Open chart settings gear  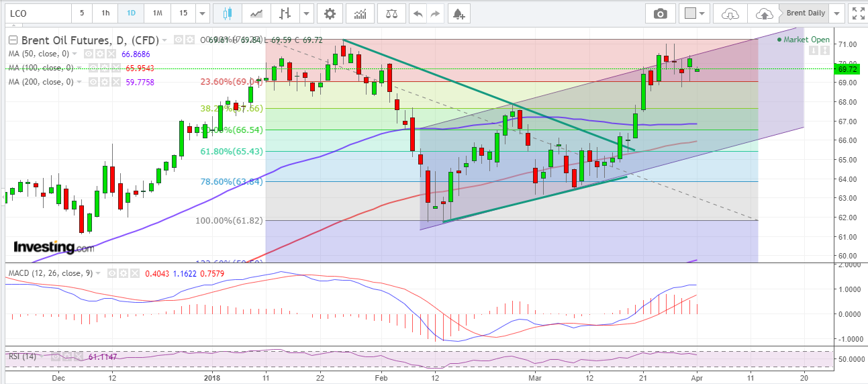coord(329,13)
